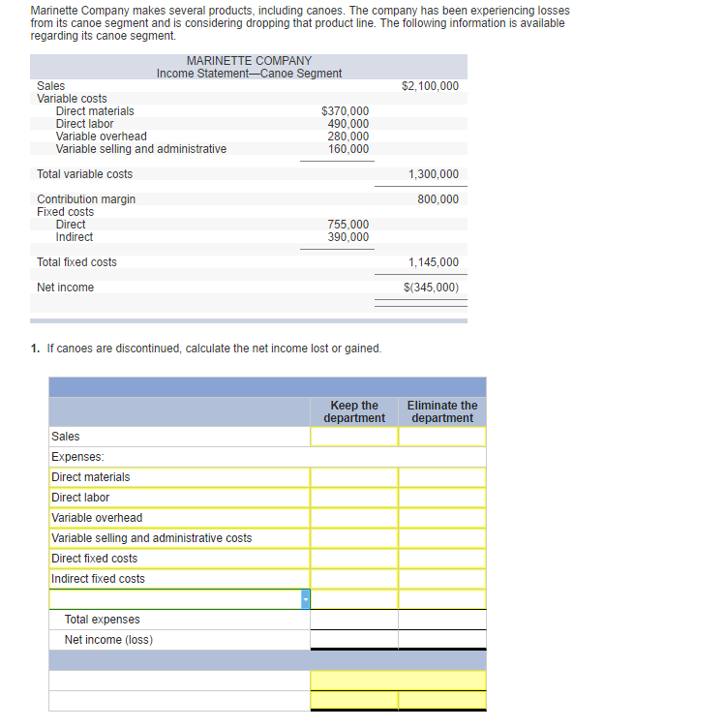Click the 1,145,000 total fixed costs value
The width and height of the screenshot is (725, 728).
(x=434, y=262)
